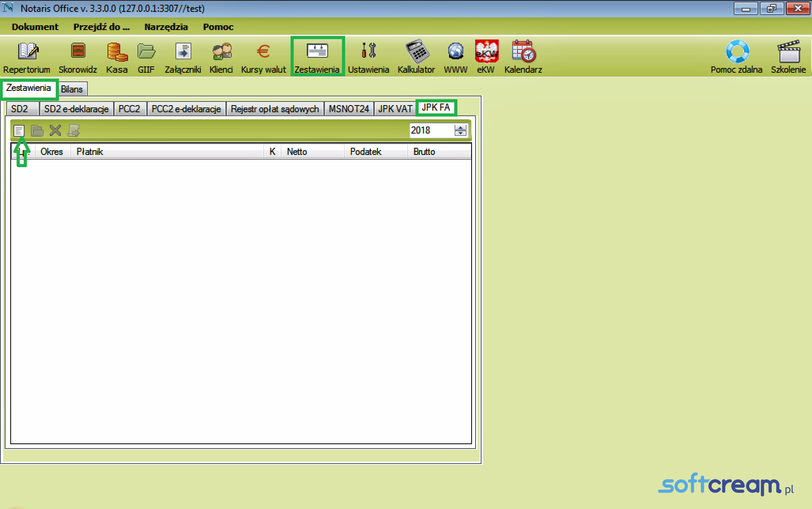Minimize the Notaris Office window

tap(746, 8)
